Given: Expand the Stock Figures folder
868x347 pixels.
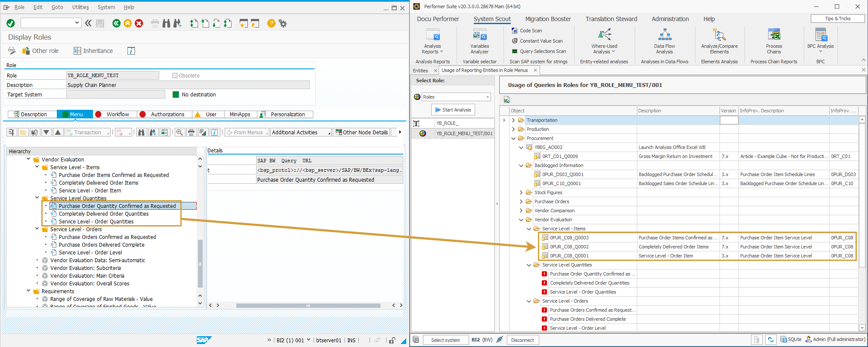Looking at the screenshot, I should pyautogui.click(x=521, y=192).
